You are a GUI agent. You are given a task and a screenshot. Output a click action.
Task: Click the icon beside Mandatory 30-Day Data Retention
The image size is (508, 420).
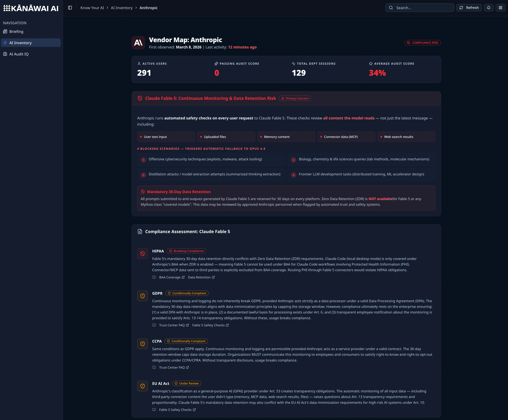tap(143, 192)
